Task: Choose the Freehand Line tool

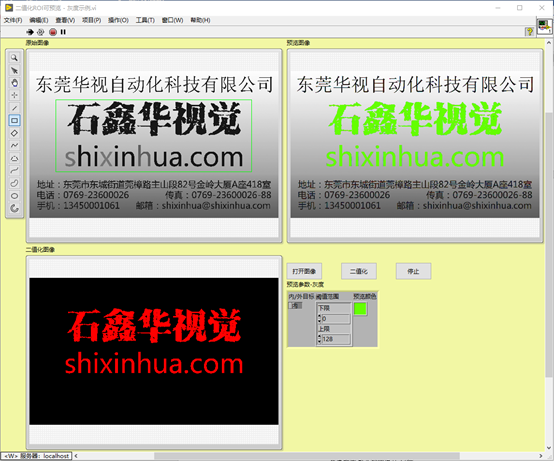Action: (14, 170)
